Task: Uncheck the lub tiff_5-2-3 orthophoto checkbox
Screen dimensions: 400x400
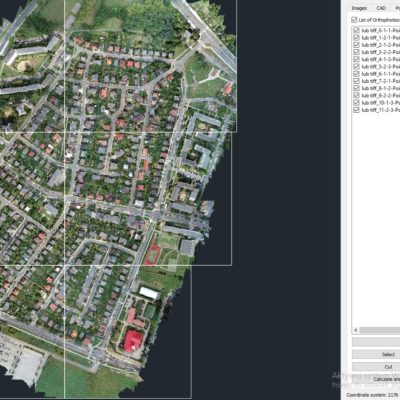Action: coord(356,67)
